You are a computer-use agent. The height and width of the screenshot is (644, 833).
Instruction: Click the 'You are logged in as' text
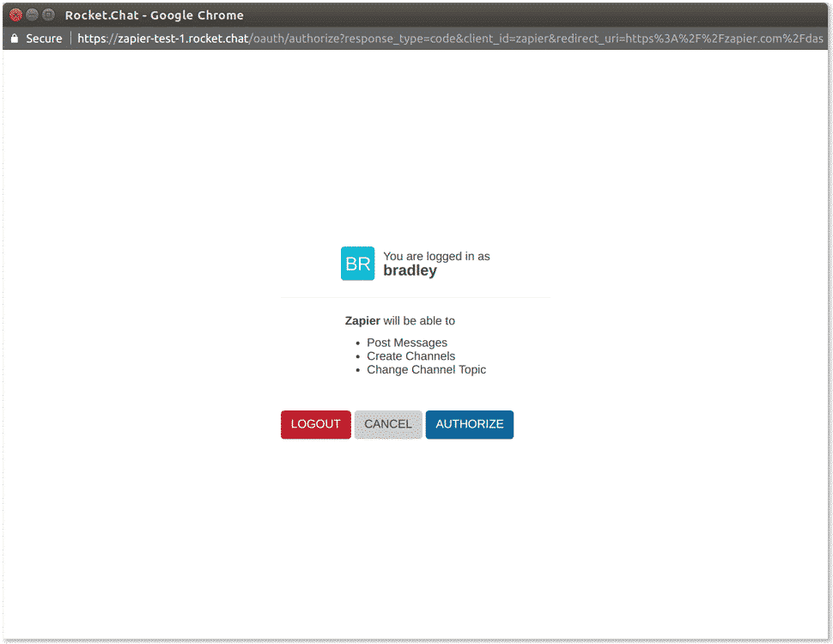click(x=437, y=256)
